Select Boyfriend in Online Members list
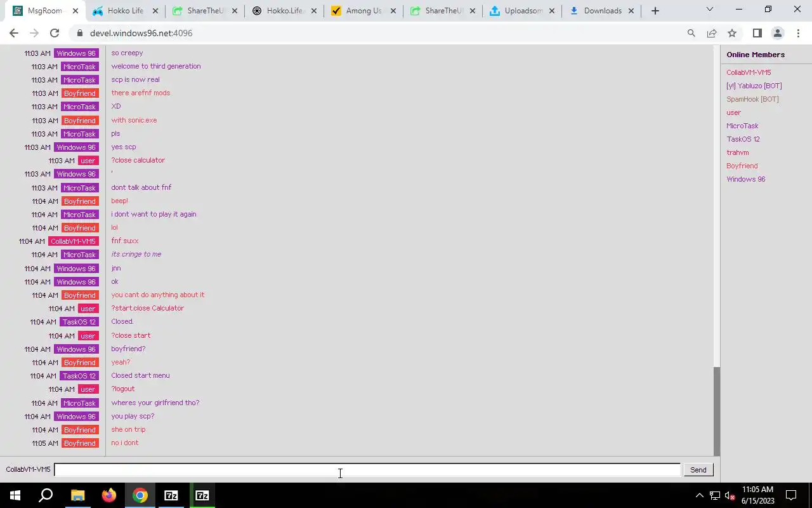812x508 pixels. pos(742,166)
